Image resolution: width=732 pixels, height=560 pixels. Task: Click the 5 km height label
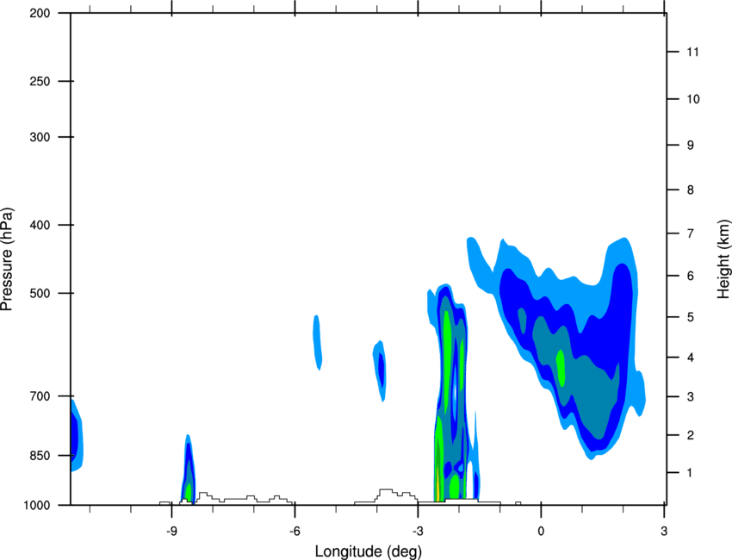[x=691, y=317]
